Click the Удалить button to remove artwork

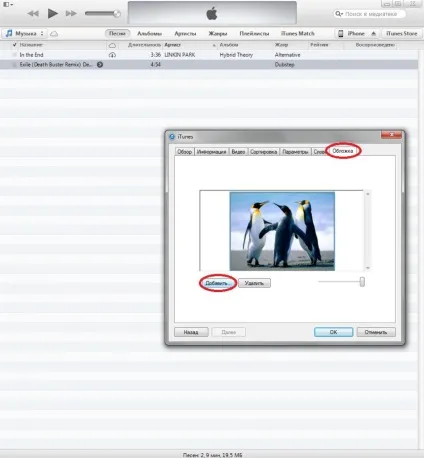(254, 283)
